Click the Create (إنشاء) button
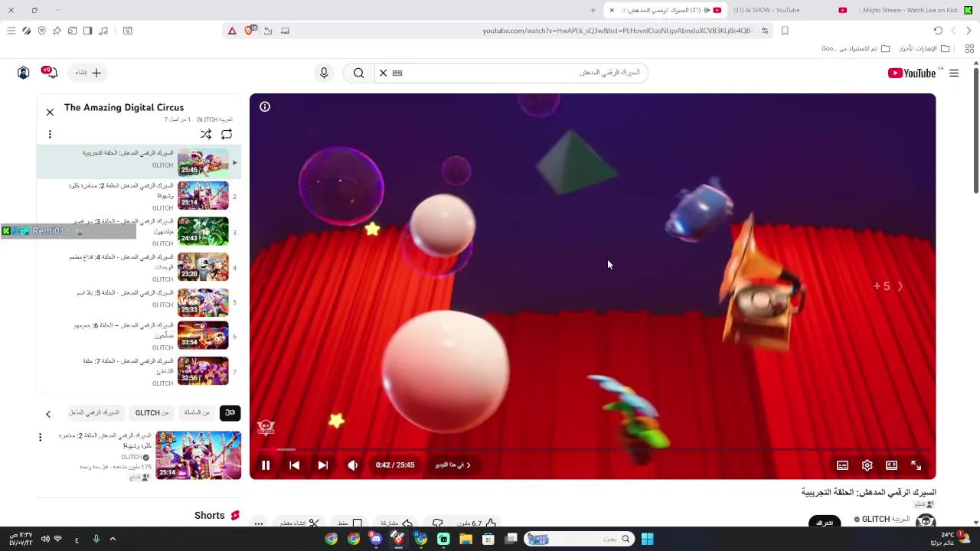980x551 pixels. coord(88,73)
